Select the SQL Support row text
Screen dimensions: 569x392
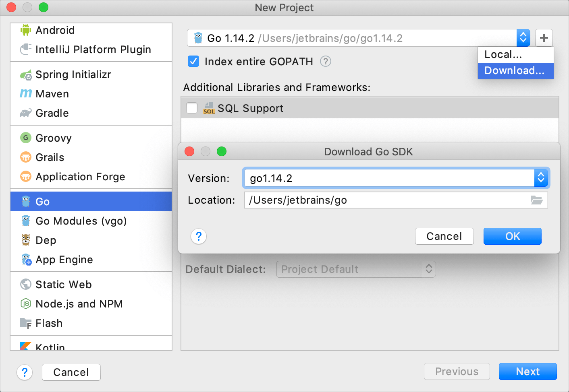tap(251, 108)
